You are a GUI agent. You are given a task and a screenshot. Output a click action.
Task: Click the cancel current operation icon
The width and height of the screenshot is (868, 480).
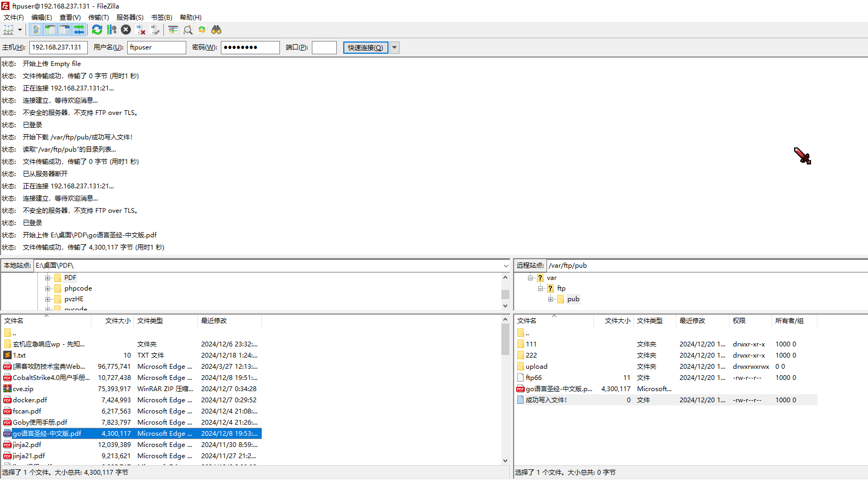(126, 30)
